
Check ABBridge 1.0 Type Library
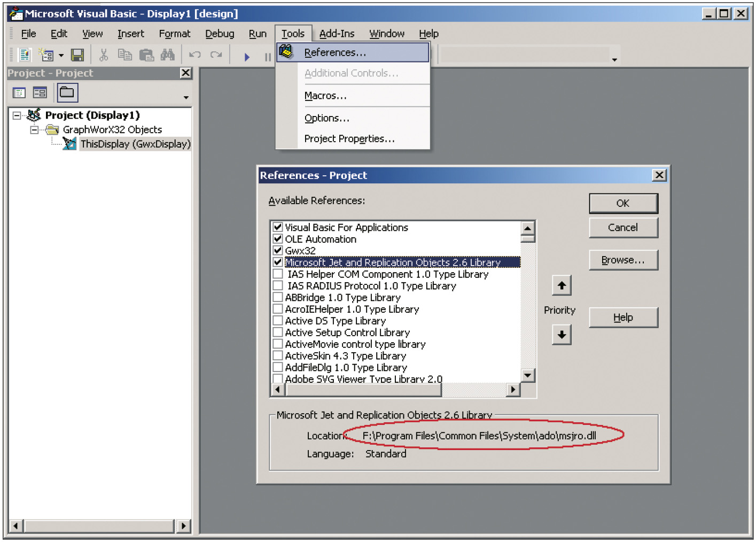(278, 297)
